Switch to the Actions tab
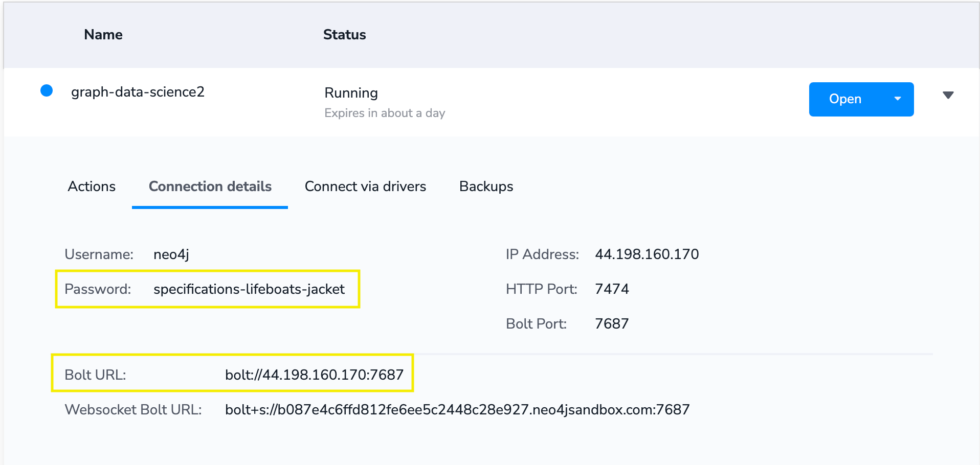980x465 pixels. pyautogui.click(x=92, y=187)
